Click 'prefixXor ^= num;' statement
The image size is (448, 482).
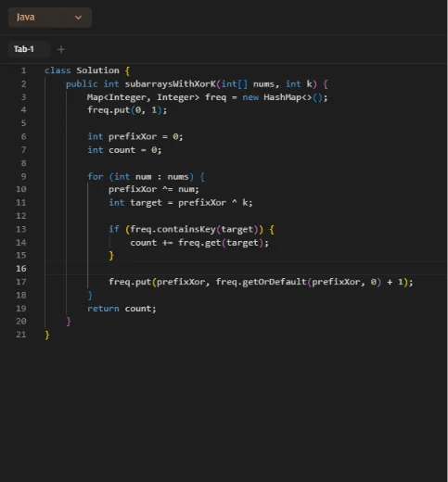click(x=154, y=189)
